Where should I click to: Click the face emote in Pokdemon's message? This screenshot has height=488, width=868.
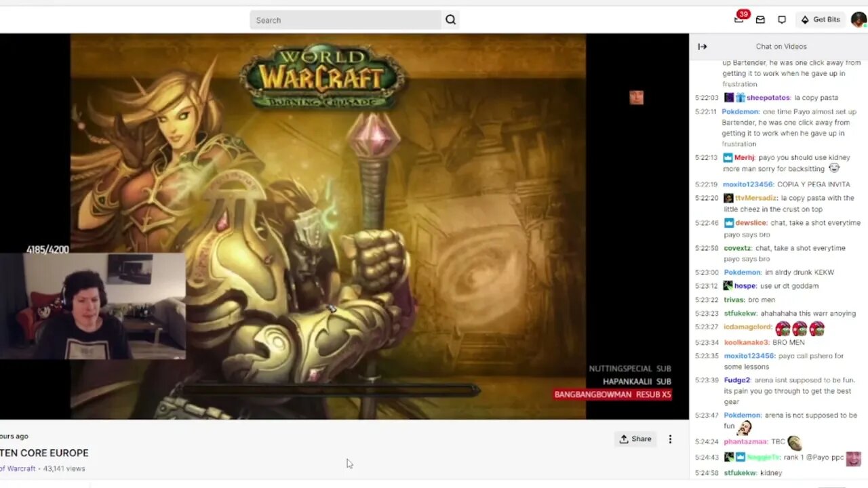(x=745, y=427)
